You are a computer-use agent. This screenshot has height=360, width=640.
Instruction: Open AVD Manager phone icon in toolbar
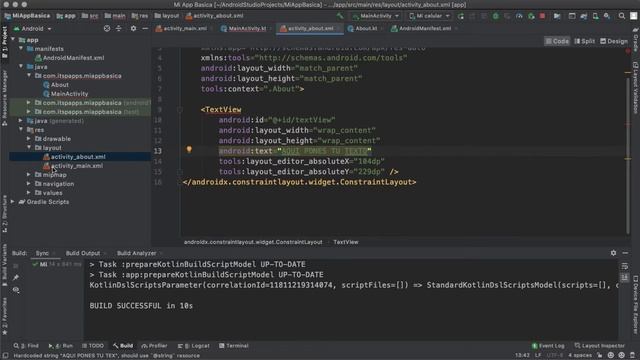point(596,16)
